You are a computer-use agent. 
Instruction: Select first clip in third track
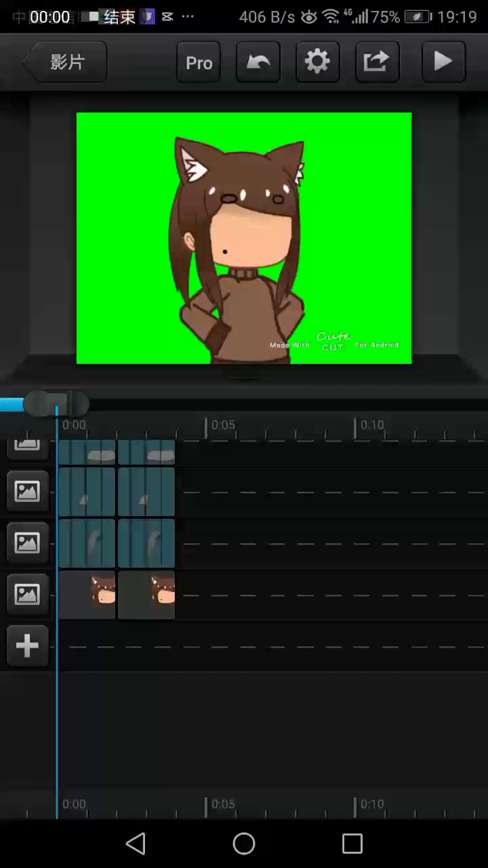pos(87,543)
